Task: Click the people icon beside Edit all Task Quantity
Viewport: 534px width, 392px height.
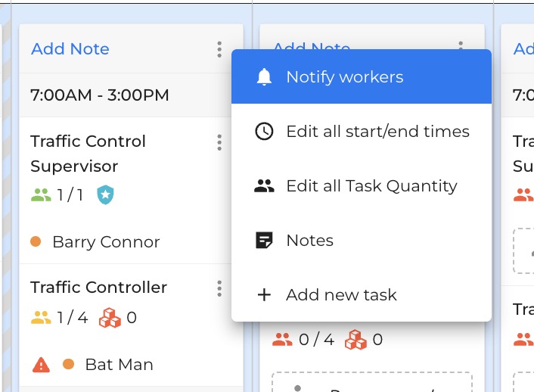Action: coord(263,186)
